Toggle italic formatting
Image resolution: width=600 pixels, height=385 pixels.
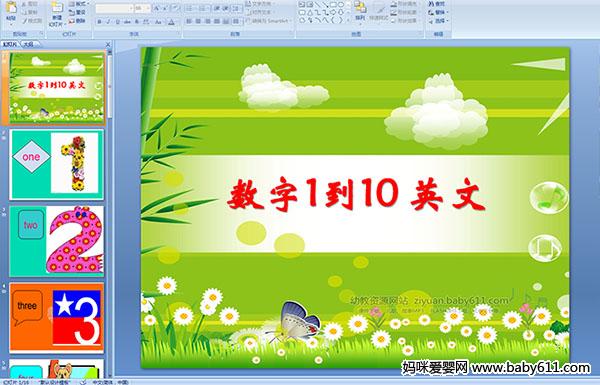[108, 22]
